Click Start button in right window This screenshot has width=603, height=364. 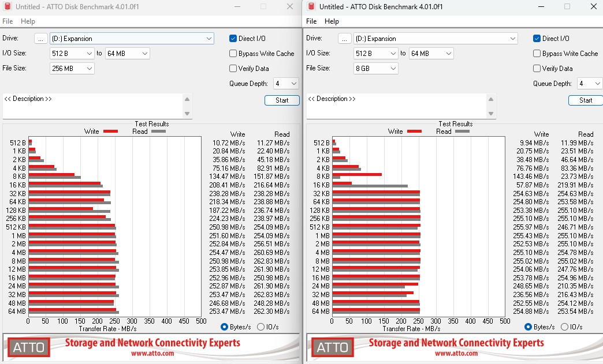(x=585, y=100)
